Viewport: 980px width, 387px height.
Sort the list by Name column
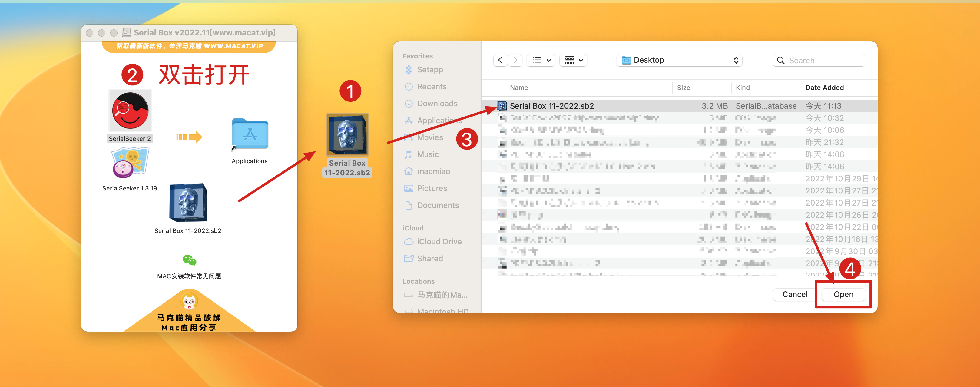[x=519, y=88]
